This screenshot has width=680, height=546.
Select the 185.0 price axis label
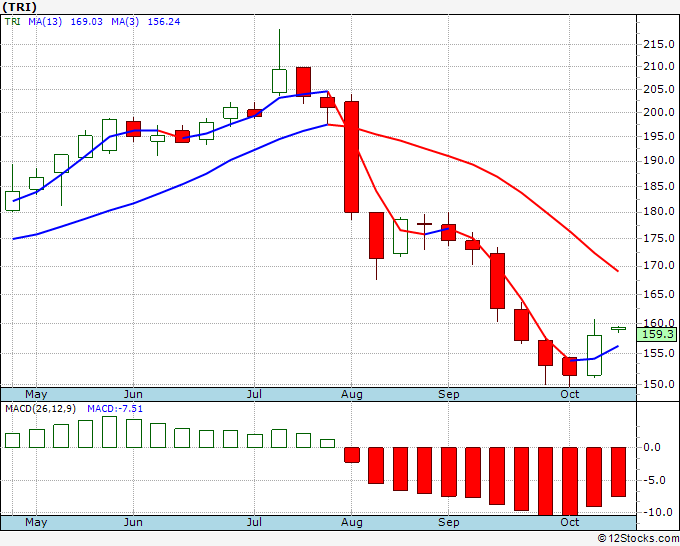659,186
